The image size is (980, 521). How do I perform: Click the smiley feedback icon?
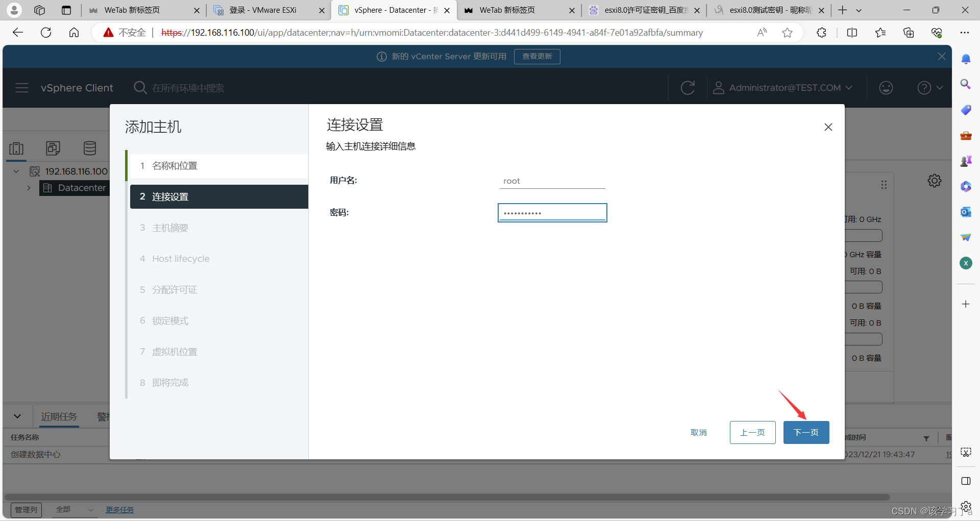click(x=886, y=88)
